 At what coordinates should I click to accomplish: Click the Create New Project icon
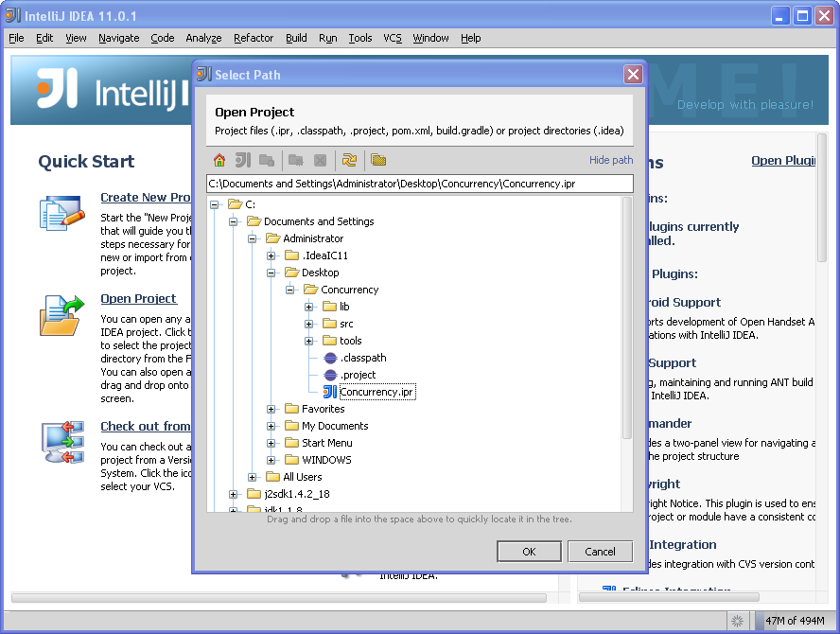[x=62, y=213]
